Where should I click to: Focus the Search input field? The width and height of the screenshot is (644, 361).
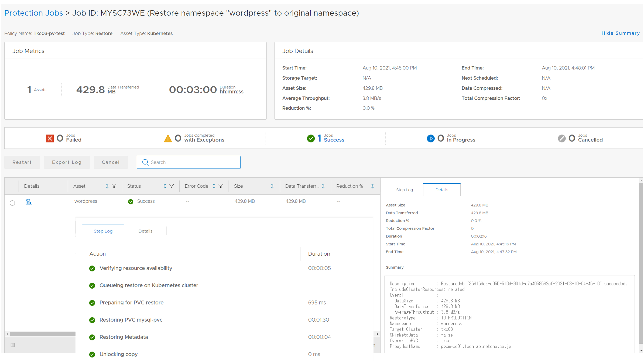(x=189, y=162)
